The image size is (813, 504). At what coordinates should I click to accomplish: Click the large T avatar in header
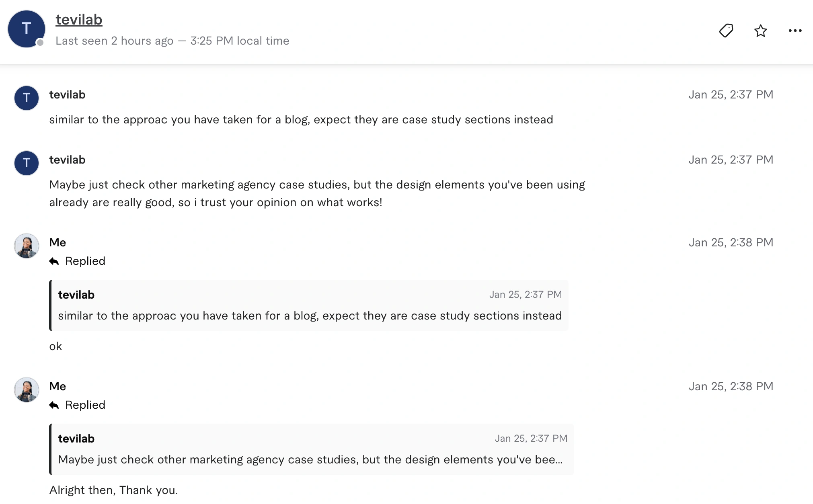[27, 29]
